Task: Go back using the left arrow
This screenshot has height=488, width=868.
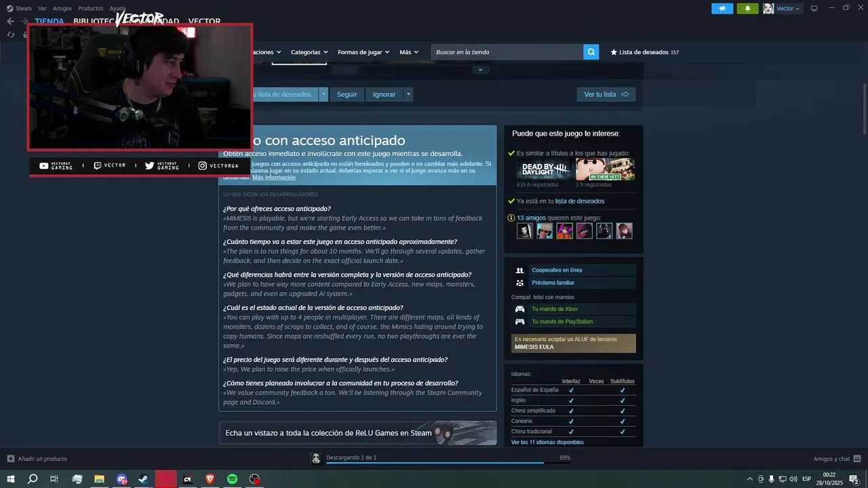Action: [10, 21]
